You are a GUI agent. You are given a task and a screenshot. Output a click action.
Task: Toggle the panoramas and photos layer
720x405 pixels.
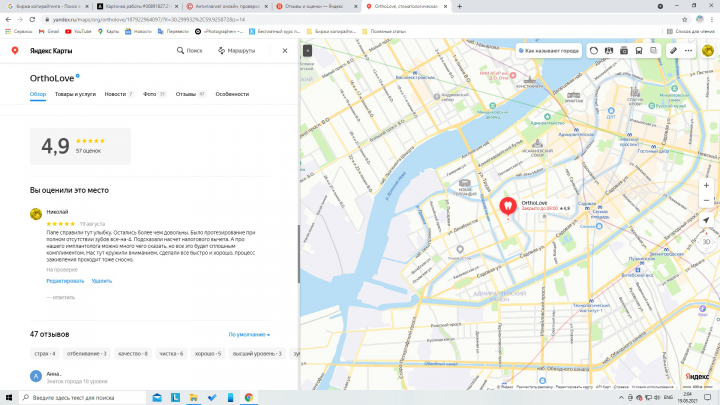[x=609, y=51]
